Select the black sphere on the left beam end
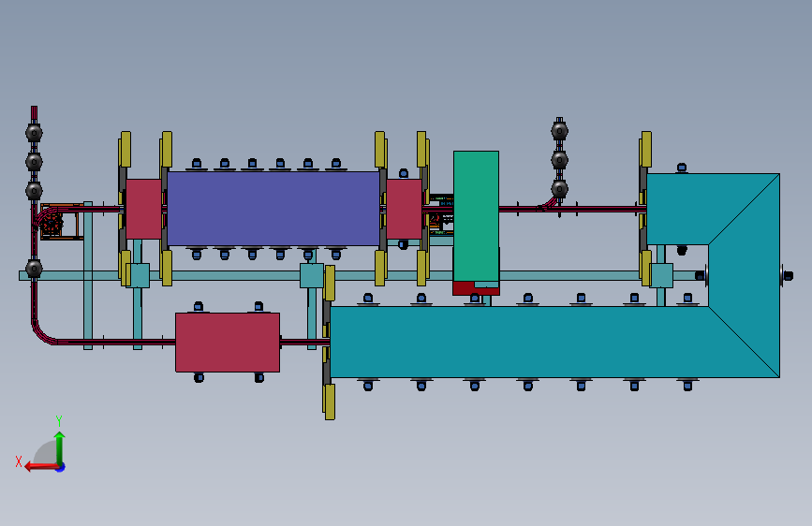The width and height of the screenshot is (812, 526). pyautogui.click(x=34, y=269)
